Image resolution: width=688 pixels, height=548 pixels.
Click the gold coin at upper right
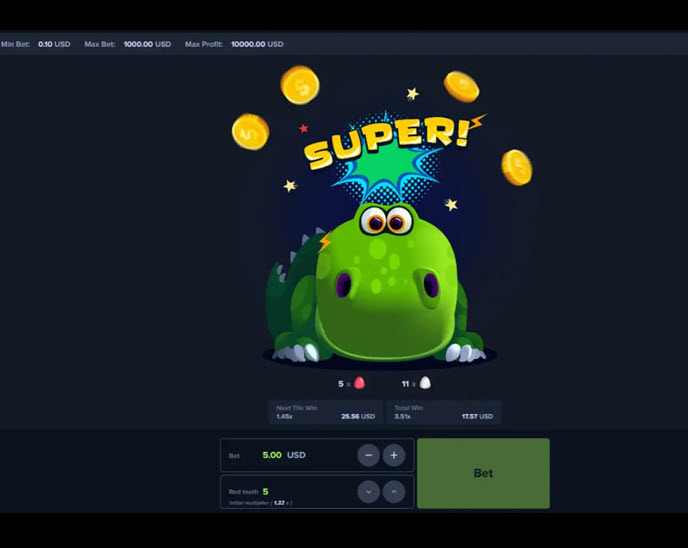click(x=461, y=87)
